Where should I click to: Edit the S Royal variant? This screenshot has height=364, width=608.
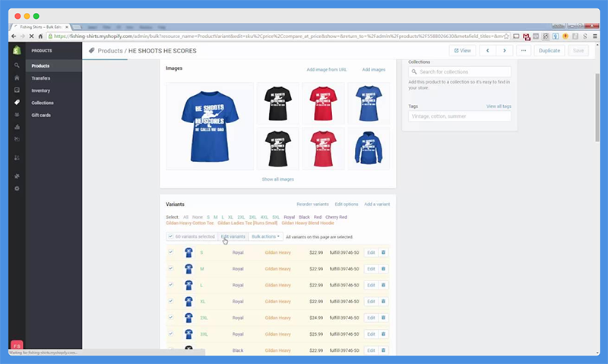click(x=371, y=252)
